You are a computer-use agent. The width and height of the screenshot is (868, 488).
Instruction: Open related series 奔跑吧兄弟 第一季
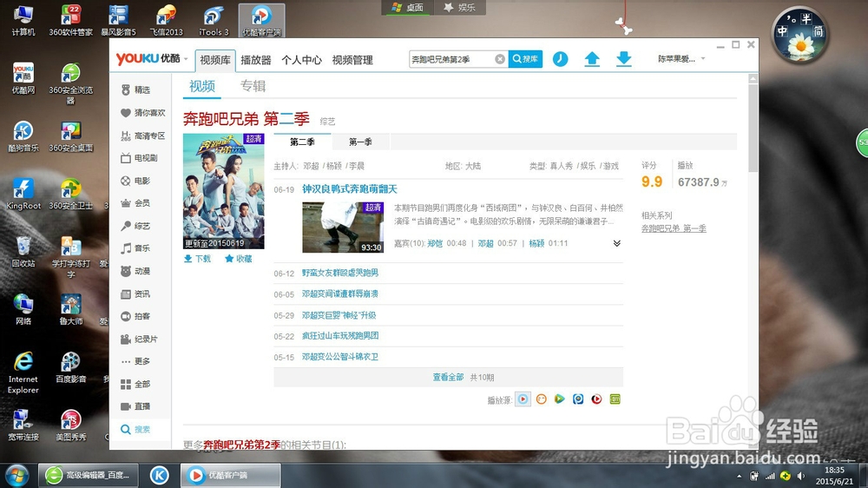click(x=674, y=228)
